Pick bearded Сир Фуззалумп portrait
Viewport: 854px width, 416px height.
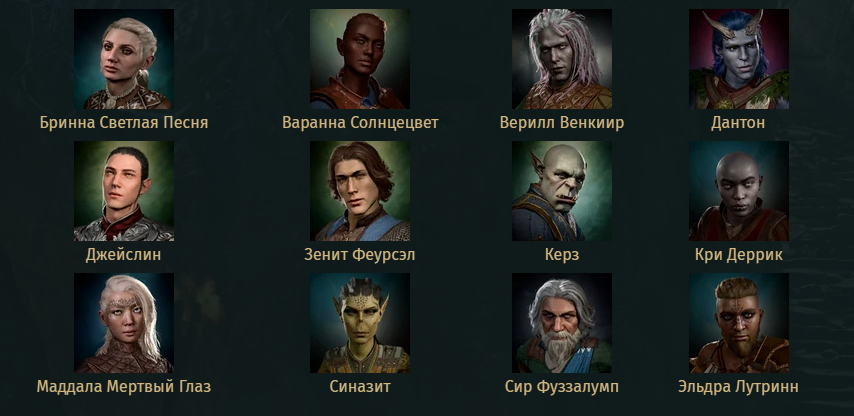pos(562,323)
